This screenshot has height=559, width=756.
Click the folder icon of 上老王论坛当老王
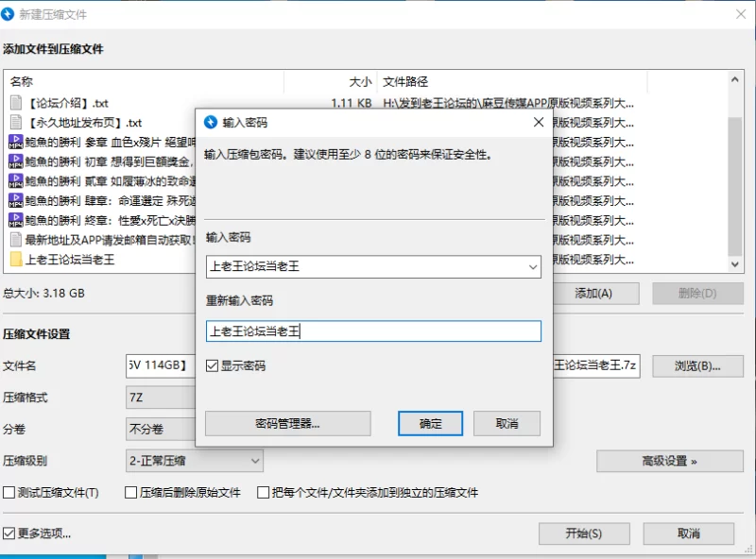16,260
